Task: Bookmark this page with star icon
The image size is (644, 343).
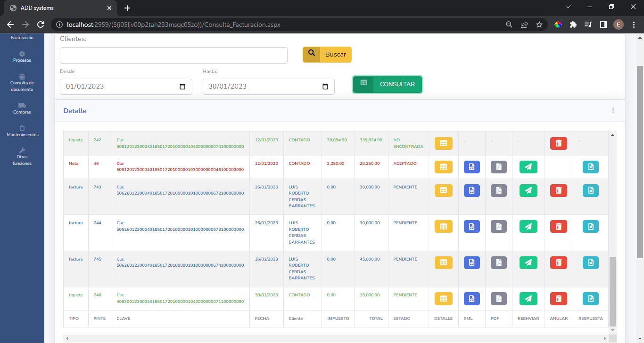Action: pyautogui.click(x=539, y=24)
